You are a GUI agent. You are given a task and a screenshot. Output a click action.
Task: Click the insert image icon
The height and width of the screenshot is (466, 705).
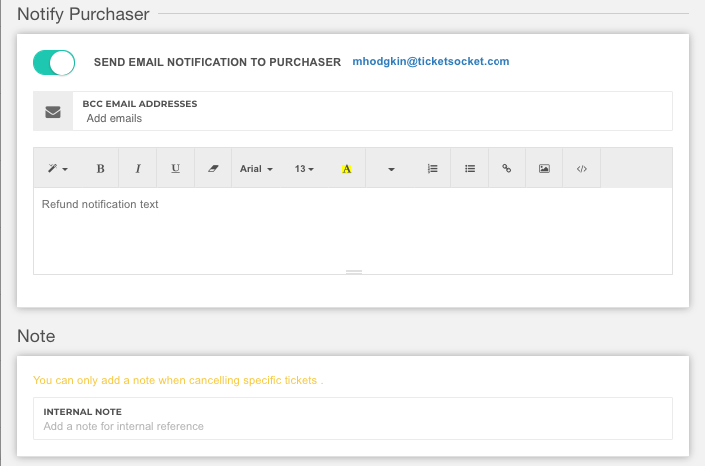[544, 169]
